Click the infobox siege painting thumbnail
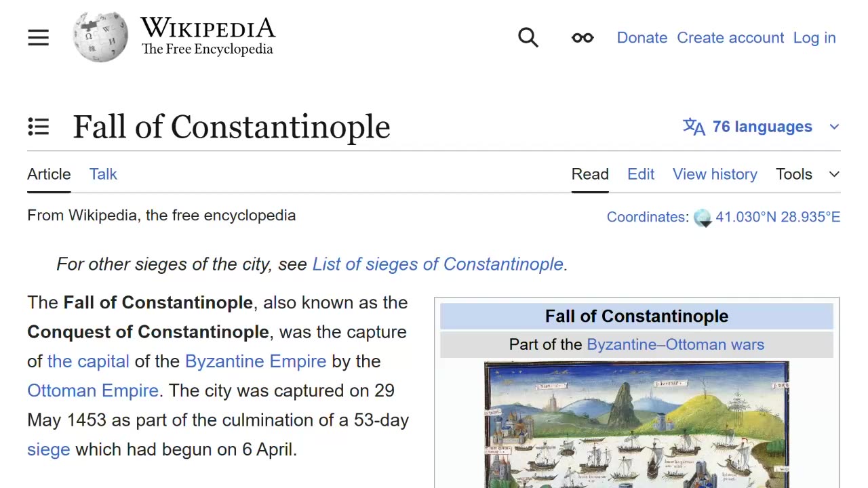The width and height of the screenshot is (868, 488). click(636, 425)
